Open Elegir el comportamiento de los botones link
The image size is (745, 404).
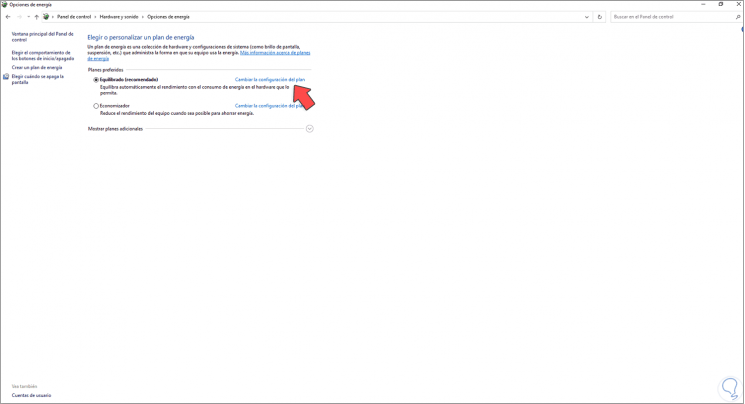click(43, 56)
